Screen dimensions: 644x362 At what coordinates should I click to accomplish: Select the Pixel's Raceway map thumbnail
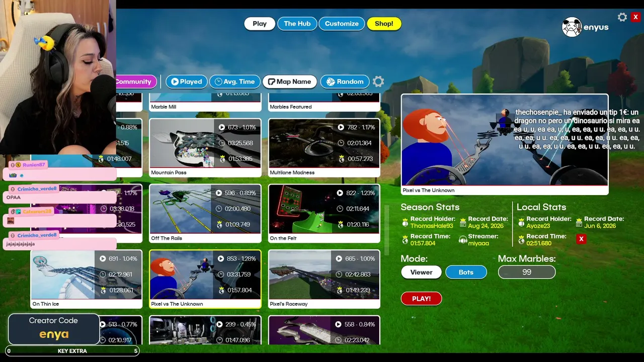[x=324, y=275]
